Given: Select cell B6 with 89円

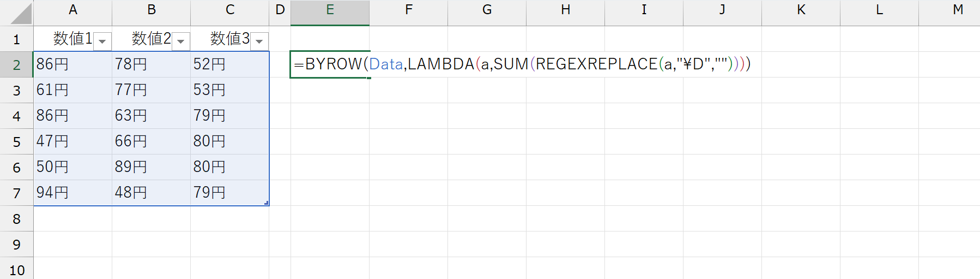Looking at the screenshot, I should click(151, 167).
